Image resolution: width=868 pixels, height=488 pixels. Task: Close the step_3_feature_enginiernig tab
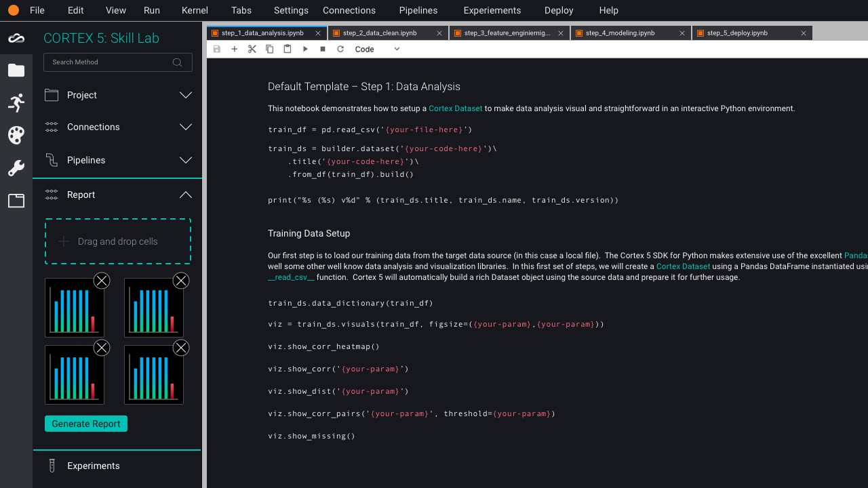click(561, 33)
